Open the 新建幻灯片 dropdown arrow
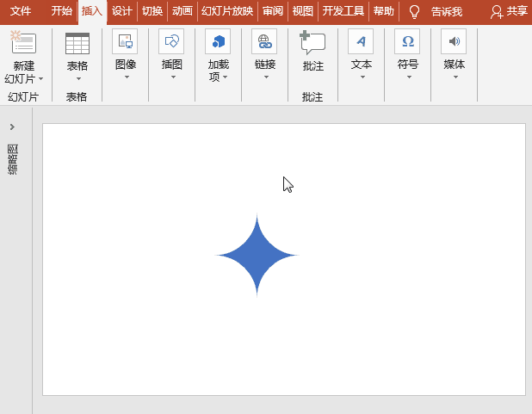The image size is (532, 414). pos(40,79)
